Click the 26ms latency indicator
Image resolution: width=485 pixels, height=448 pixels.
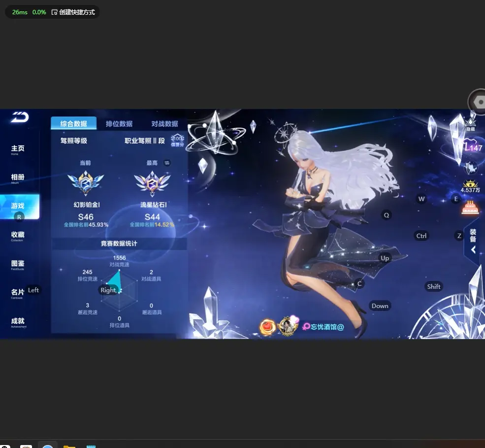click(20, 12)
